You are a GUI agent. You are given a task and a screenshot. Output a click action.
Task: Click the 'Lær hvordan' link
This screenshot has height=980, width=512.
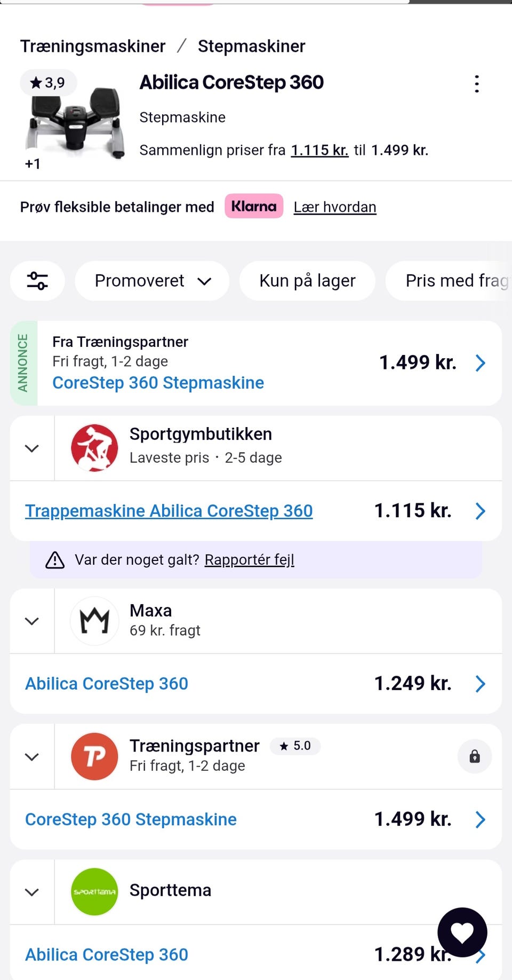(335, 207)
